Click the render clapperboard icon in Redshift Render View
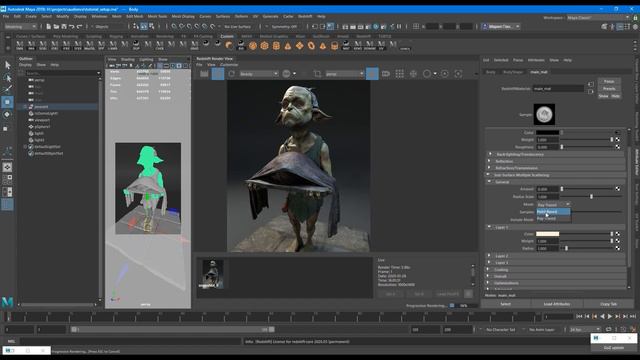 coord(204,74)
